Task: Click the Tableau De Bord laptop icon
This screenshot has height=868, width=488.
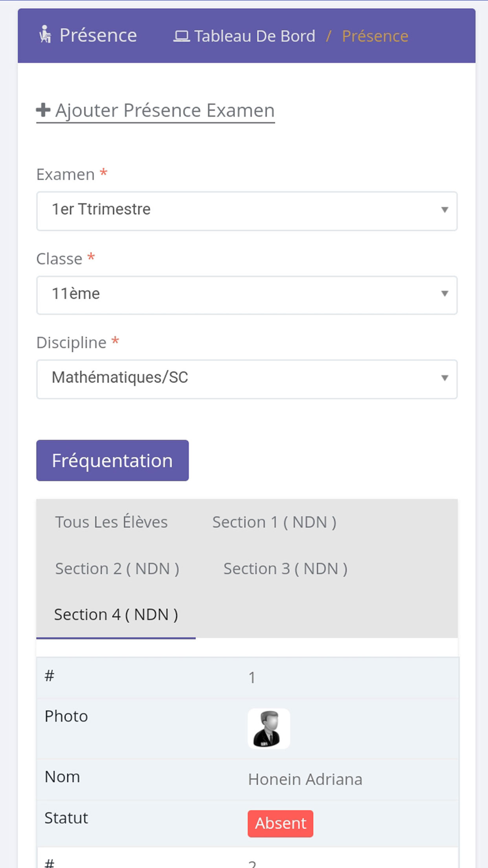Action: point(182,36)
